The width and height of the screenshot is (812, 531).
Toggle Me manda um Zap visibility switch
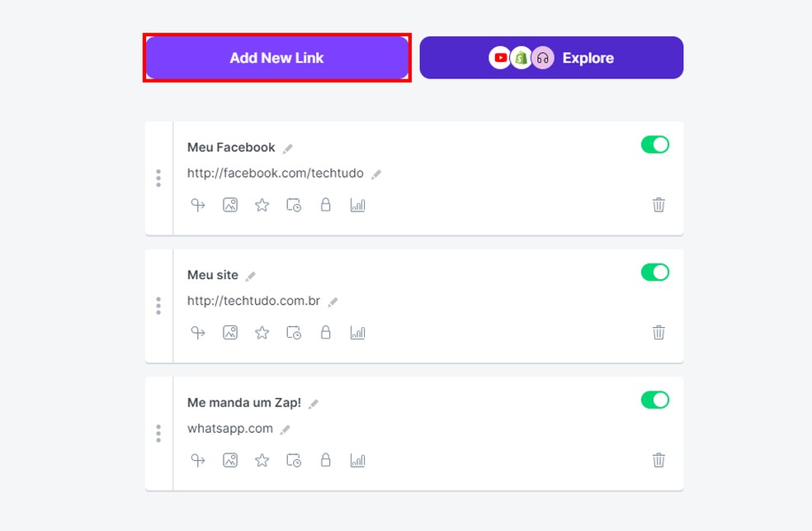pos(654,400)
